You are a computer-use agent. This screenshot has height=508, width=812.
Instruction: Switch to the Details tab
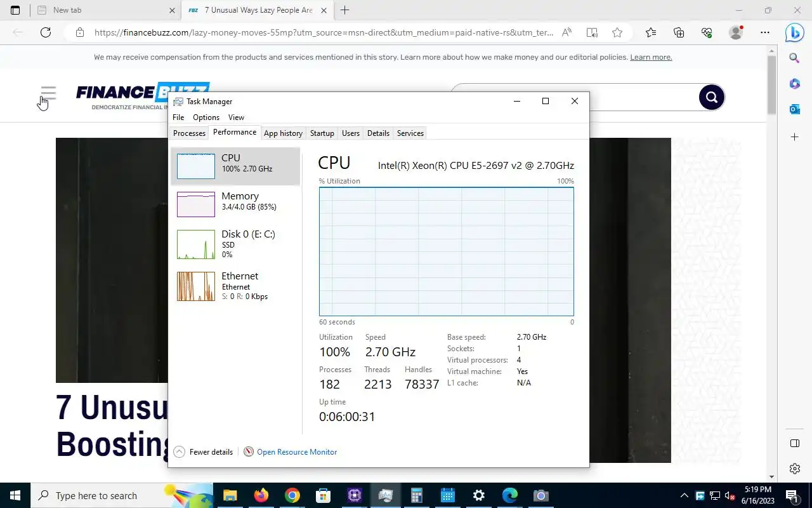[x=378, y=133]
